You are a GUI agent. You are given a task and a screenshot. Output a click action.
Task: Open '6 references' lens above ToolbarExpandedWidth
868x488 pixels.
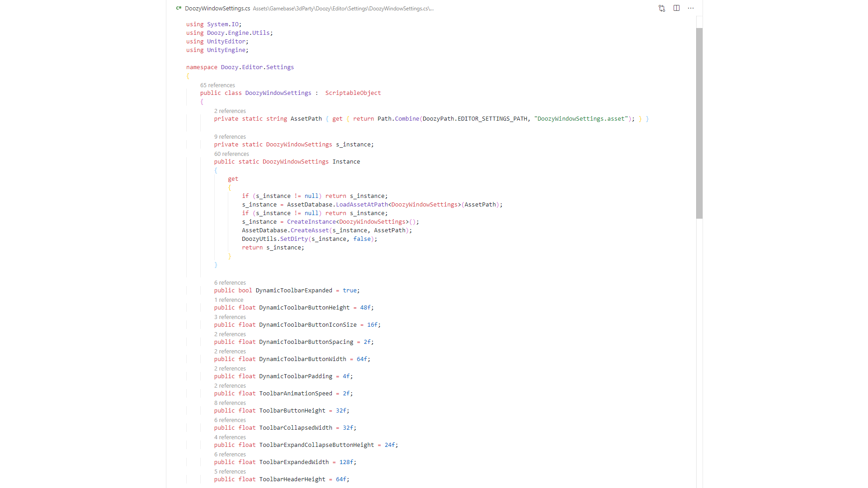[x=230, y=455]
